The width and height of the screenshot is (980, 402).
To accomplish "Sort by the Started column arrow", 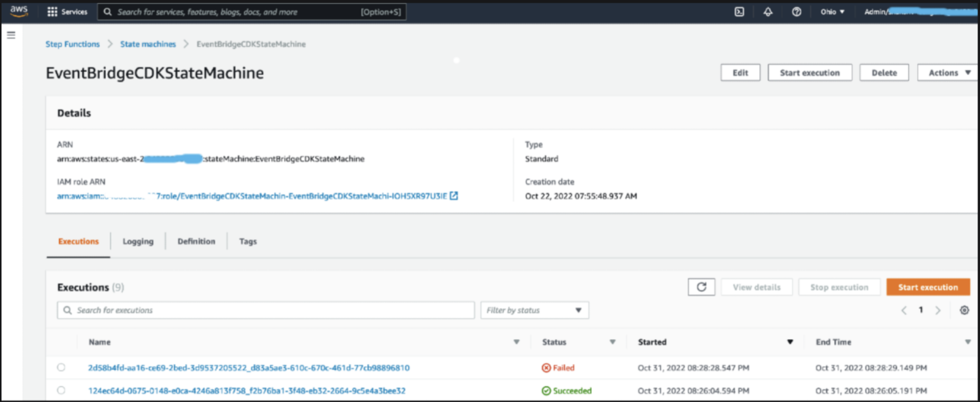I will click(790, 342).
